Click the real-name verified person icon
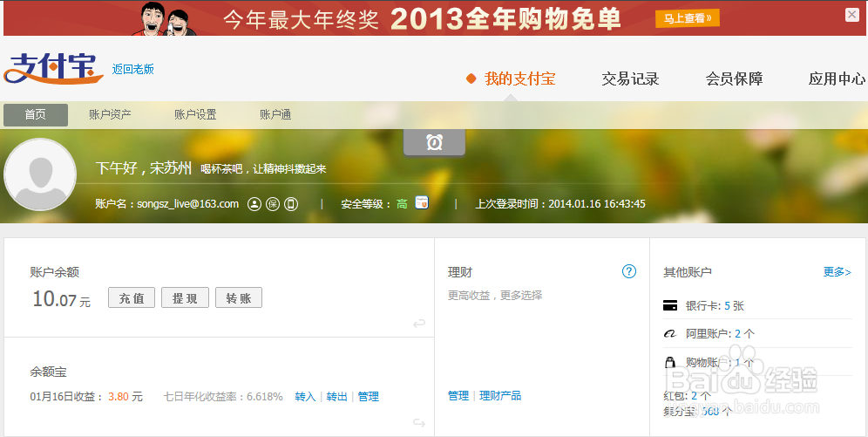Image resolution: width=868 pixels, height=437 pixels. pos(254,204)
